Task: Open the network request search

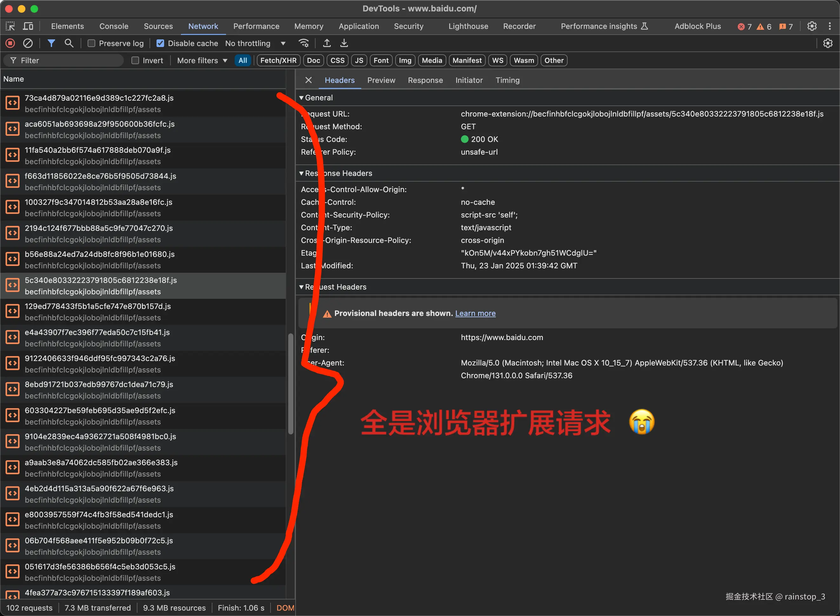Action: (x=69, y=43)
